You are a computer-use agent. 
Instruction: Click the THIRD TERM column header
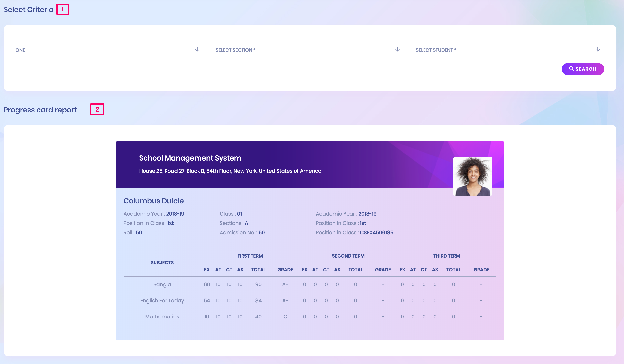click(446, 256)
